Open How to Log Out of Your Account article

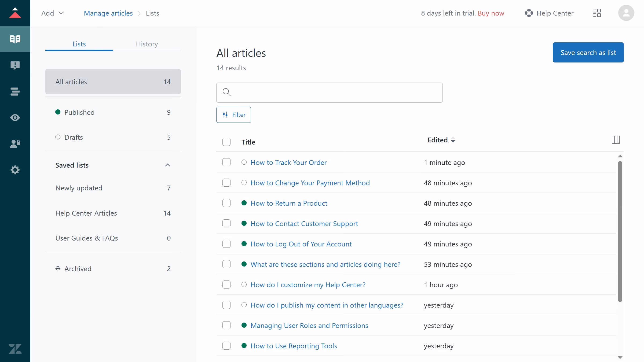[301, 244]
